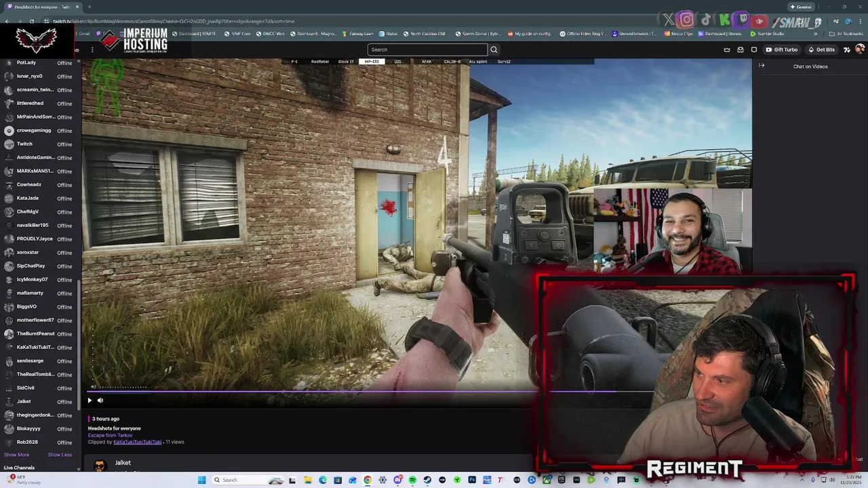Open North Carolina Child bookmark
The width and height of the screenshot is (868, 488).
425,34
